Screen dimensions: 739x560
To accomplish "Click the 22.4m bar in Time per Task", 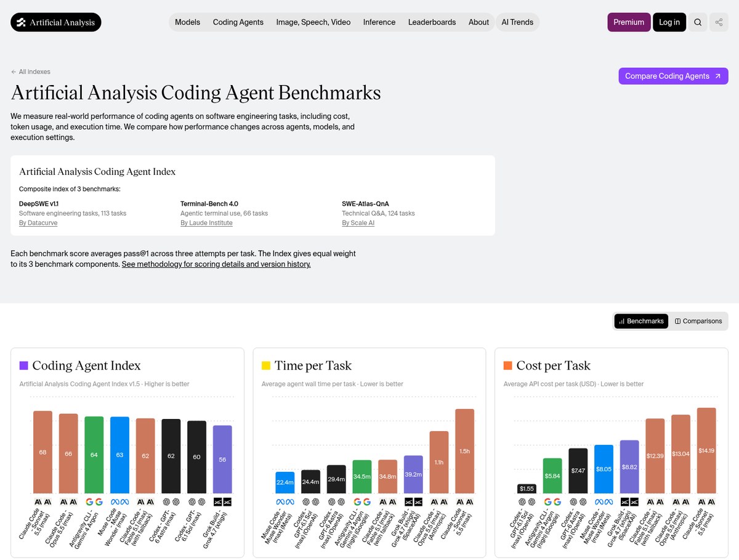I will 285,482.
